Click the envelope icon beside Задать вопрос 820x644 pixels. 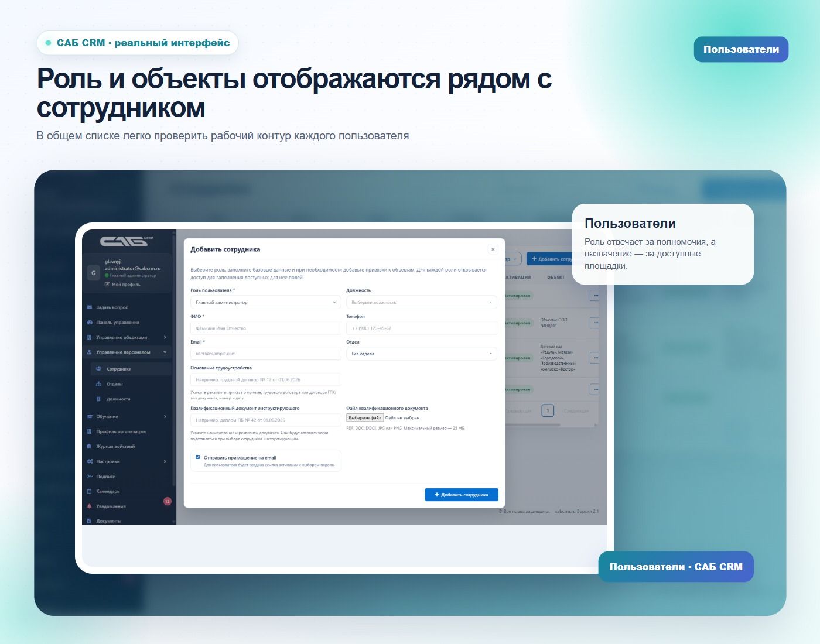(90, 307)
